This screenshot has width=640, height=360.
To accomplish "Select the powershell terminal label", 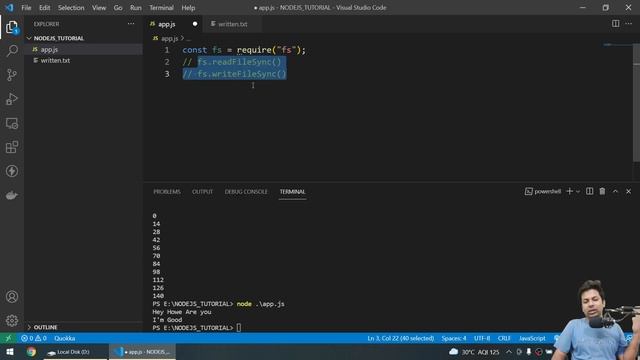I will (x=543, y=191).
